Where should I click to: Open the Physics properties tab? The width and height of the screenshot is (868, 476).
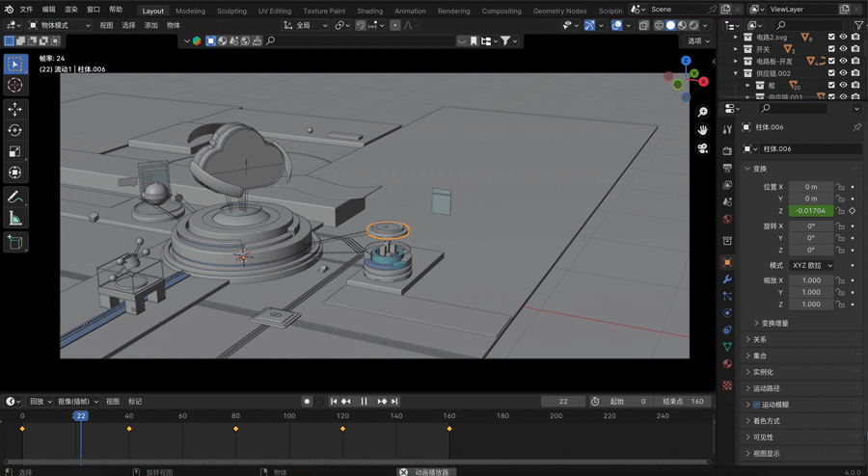point(727,313)
